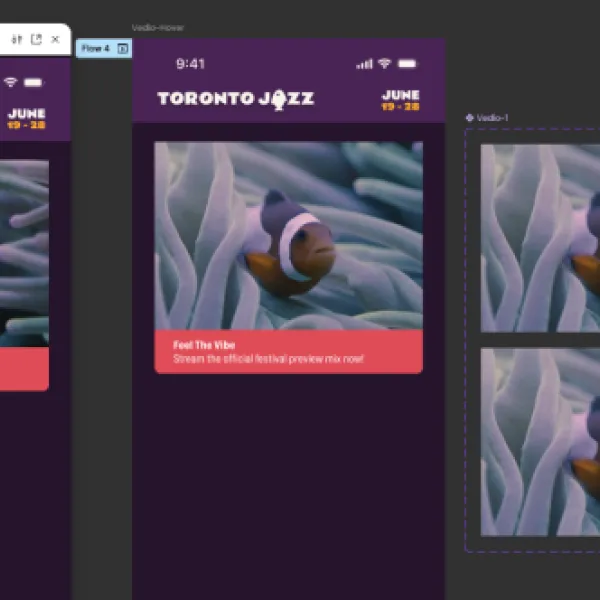Click the Feel The Vibe heading
This screenshot has width=600, height=600.
[x=204, y=345]
